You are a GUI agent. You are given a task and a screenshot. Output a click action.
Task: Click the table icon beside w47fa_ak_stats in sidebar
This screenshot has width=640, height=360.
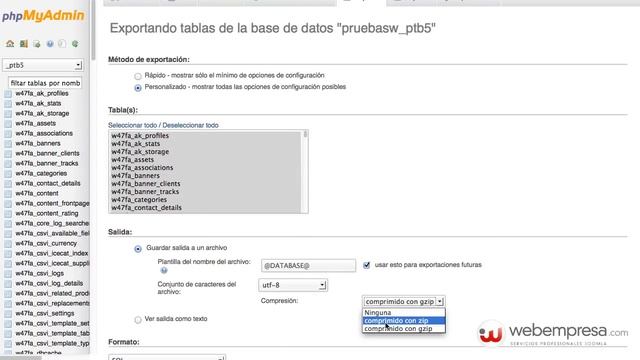[8, 104]
